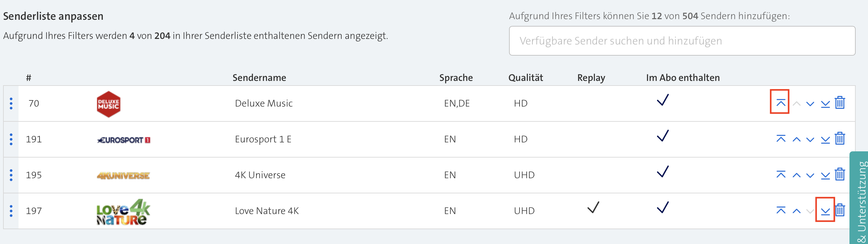Viewport: 868px width, 244px height.
Task: Delete Deluxe Music from channel list
Action: [840, 103]
